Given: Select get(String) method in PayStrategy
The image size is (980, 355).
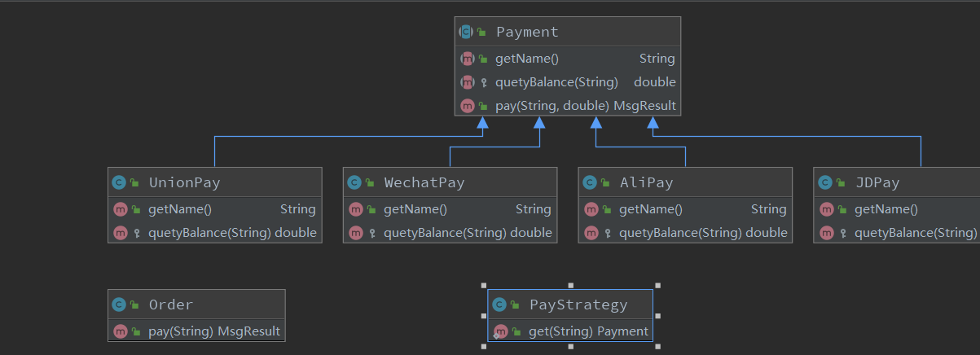Looking at the screenshot, I should pyautogui.click(x=570, y=331).
